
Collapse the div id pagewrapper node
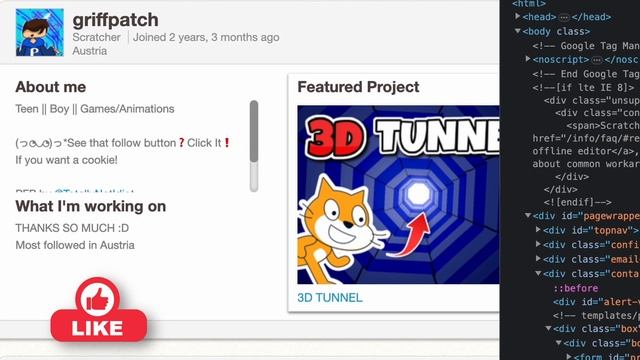[528, 216]
